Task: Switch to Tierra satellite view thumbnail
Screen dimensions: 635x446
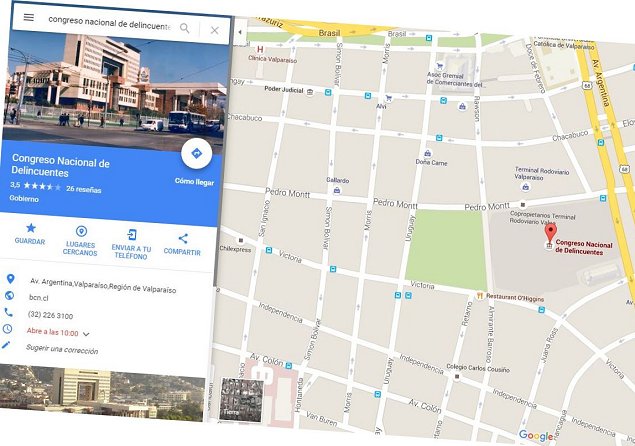Action: (x=241, y=399)
